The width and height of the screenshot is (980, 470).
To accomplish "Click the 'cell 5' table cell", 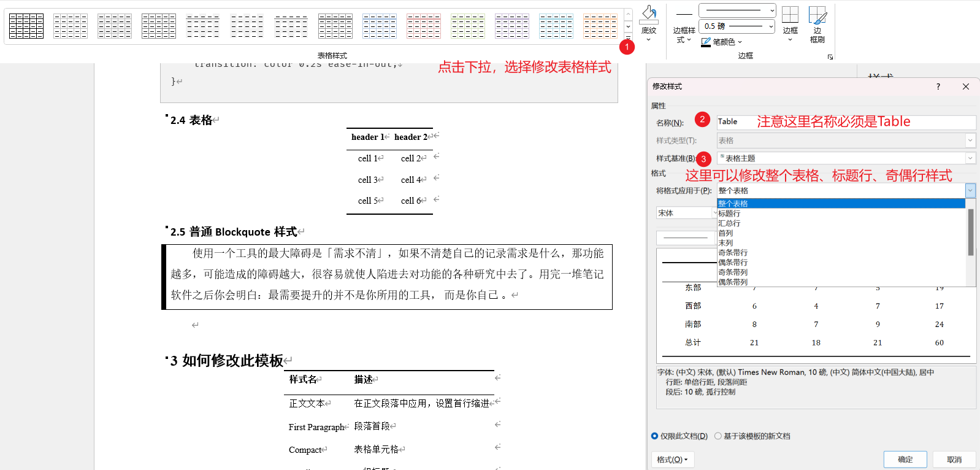I will [368, 201].
